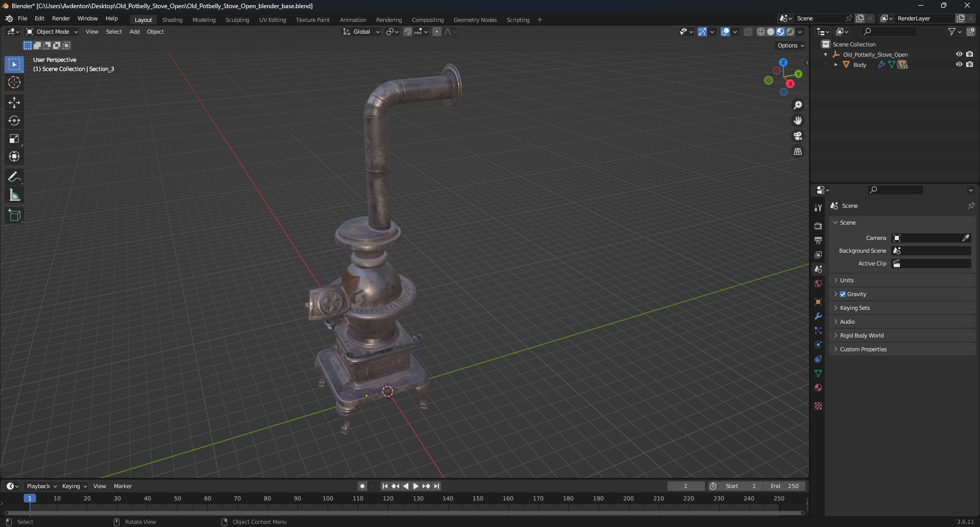Open the Modifiers properties tab
This screenshot has width=980, height=527.
click(818, 316)
